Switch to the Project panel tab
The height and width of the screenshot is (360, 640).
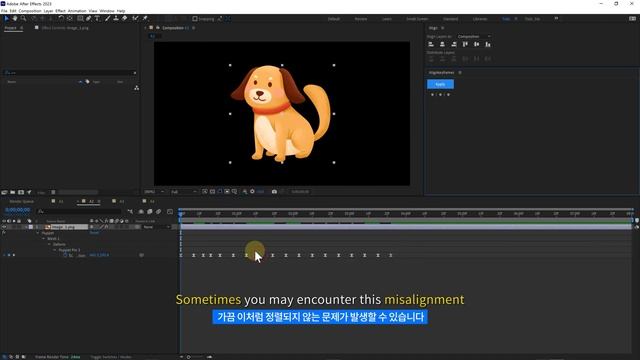[x=11, y=28]
